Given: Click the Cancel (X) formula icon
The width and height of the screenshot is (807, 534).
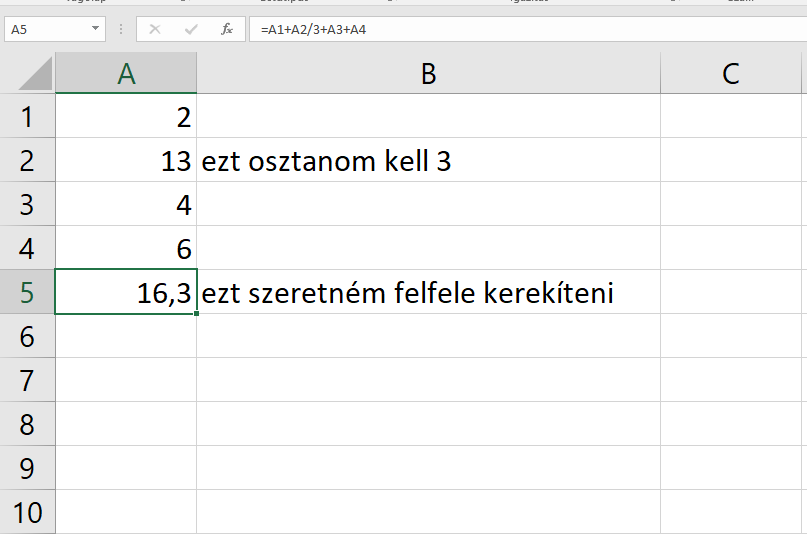Looking at the screenshot, I should pos(154,29).
